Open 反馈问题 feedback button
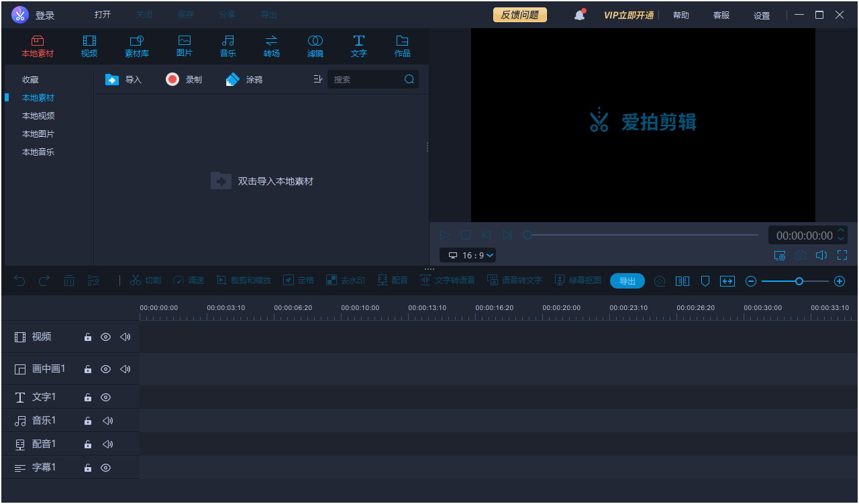859x504 pixels. pyautogui.click(x=519, y=13)
